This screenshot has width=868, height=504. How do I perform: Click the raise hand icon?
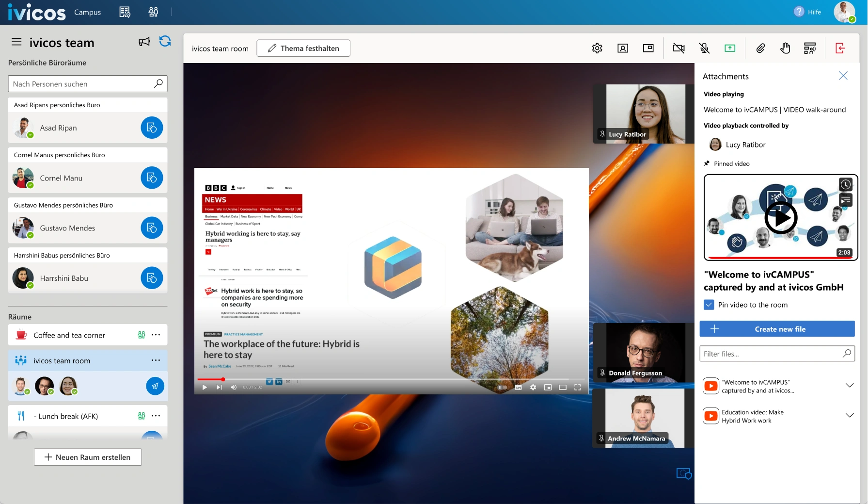tap(785, 48)
